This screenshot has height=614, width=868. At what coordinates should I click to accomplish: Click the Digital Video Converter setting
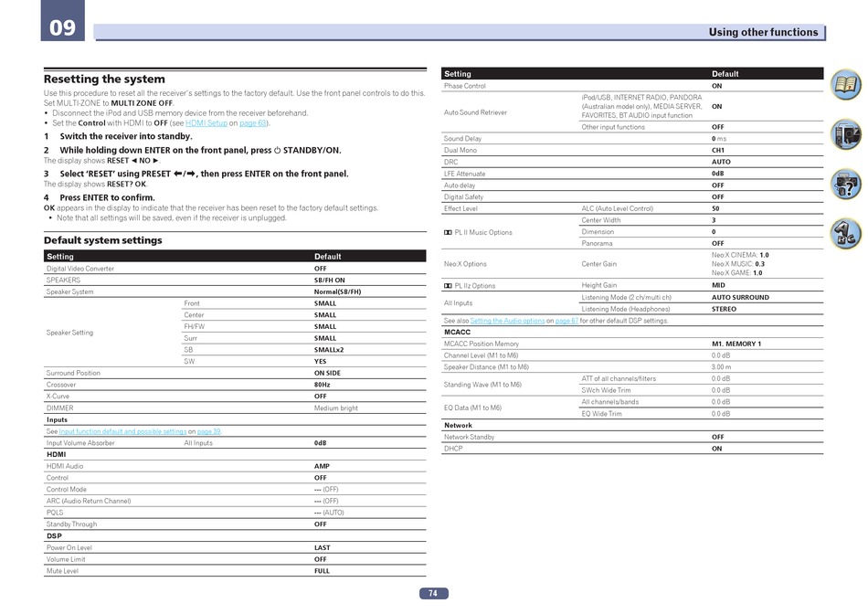point(80,269)
